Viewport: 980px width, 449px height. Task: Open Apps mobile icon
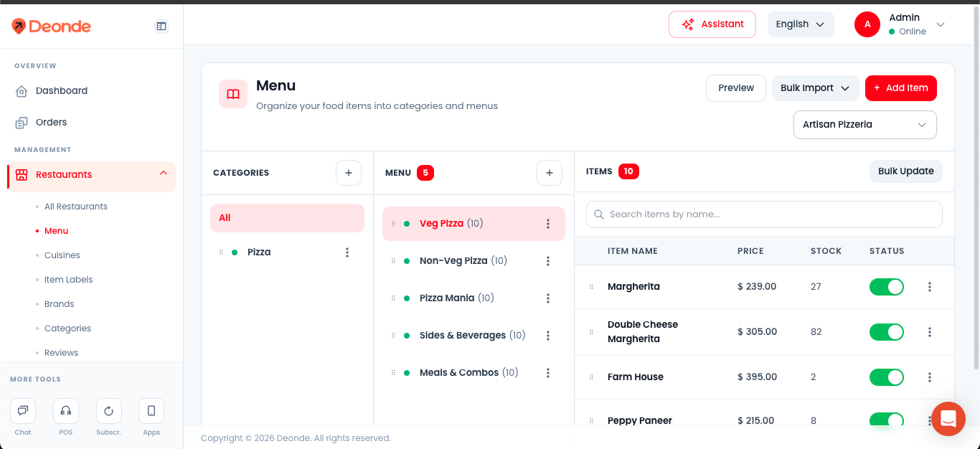[x=151, y=411]
